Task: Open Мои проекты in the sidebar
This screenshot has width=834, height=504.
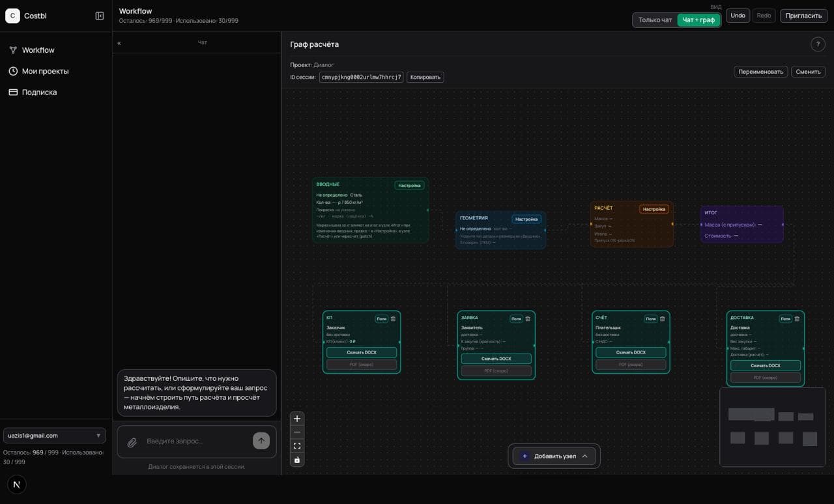Action: (55, 71)
